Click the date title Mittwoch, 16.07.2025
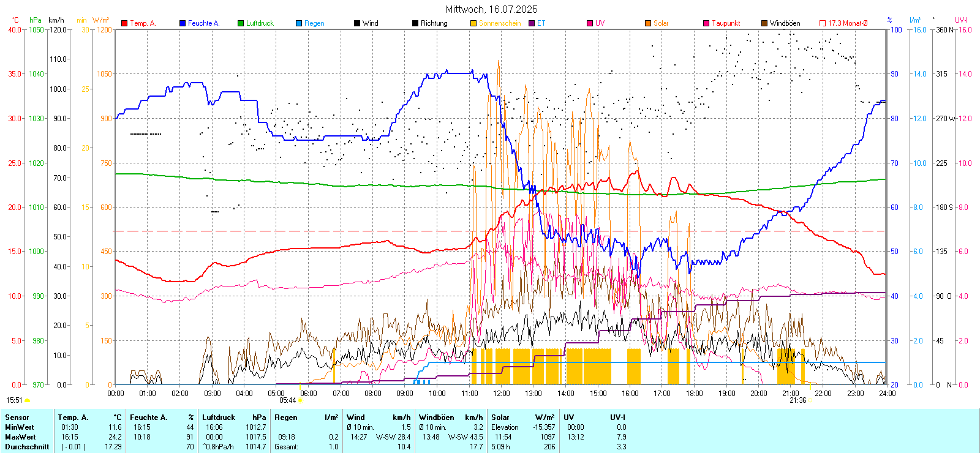Screen dimensions: 980x453 tap(491, 9)
